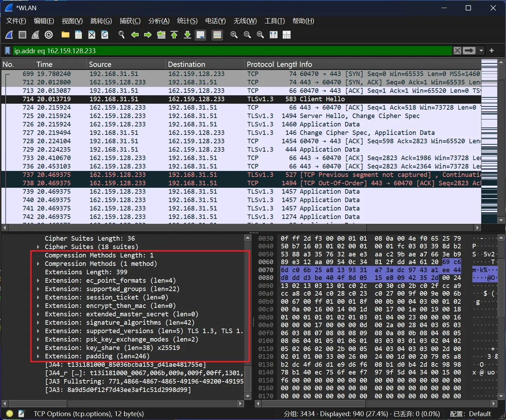Click the expert information yellow circle indicator
This screenshot has width=506, height=420.
click(x=10, y=414)
